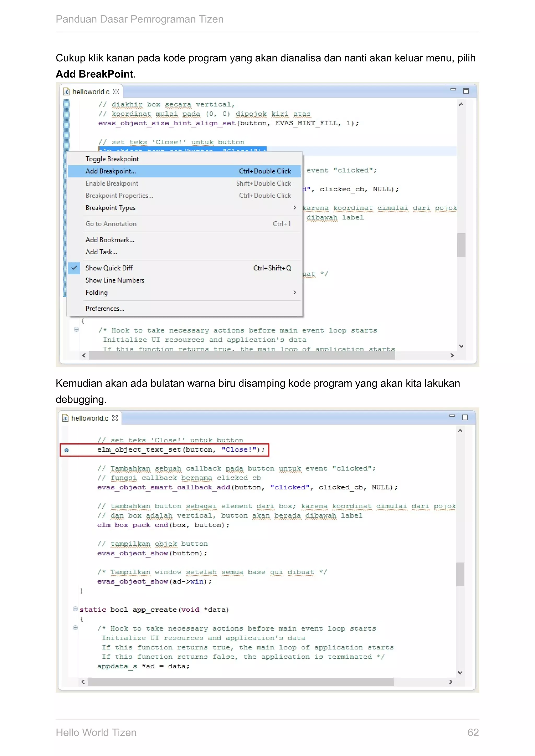The width and height of the screenshot is (535, 756).
Task: Click down arrow of lower vertical scrollbar
Action: point(460,673)
